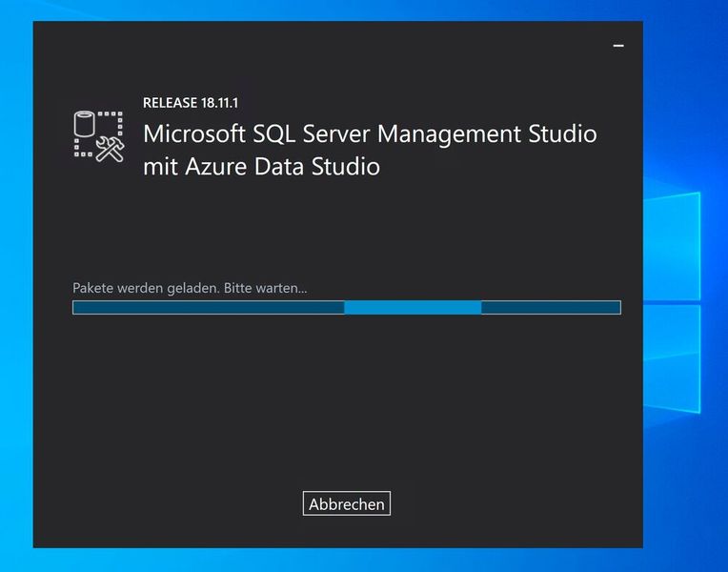Minimize the SSMS installer window

pos(618,46)
